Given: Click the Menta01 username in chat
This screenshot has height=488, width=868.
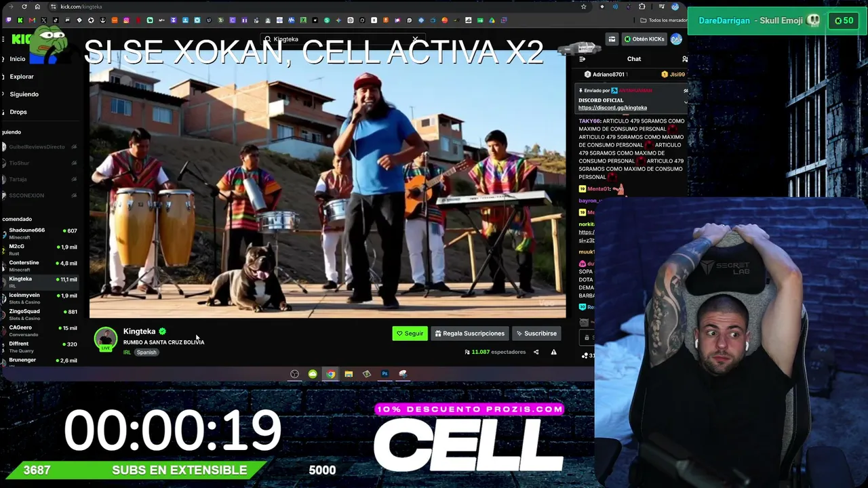Looking at the screenshot, I should [x=599, y=189].
